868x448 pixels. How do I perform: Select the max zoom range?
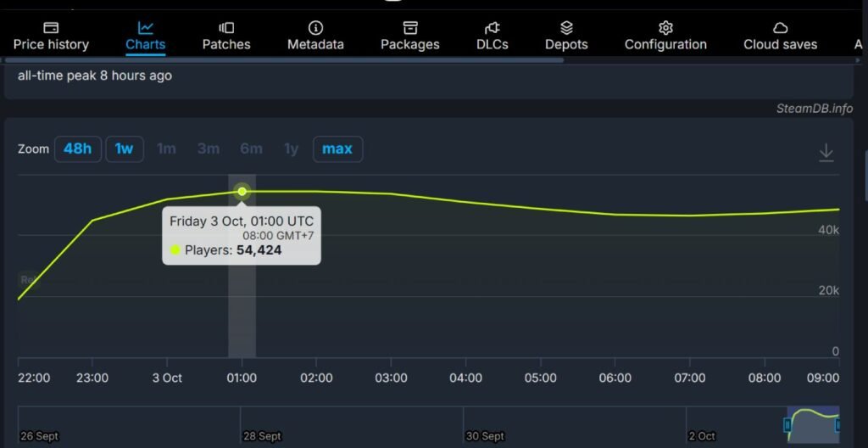click(337, 149)
